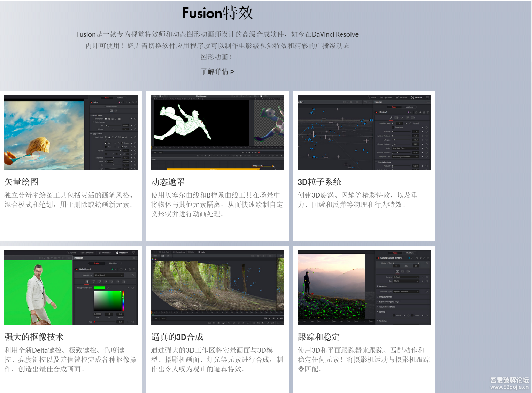Viewport: 532px width, 393px height.
Task: Click the 动态遮罩 card title
Action: click(x=168, y=182)
